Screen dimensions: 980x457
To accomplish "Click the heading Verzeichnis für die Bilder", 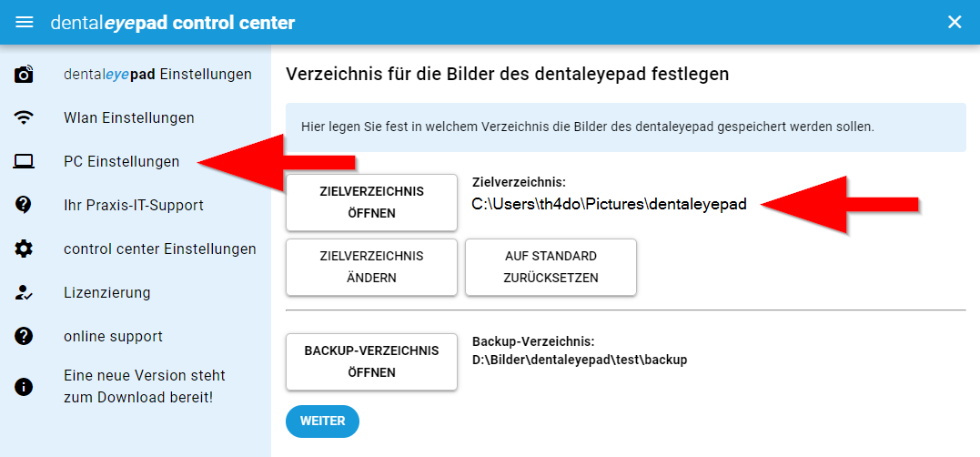I will click(507, 75).
